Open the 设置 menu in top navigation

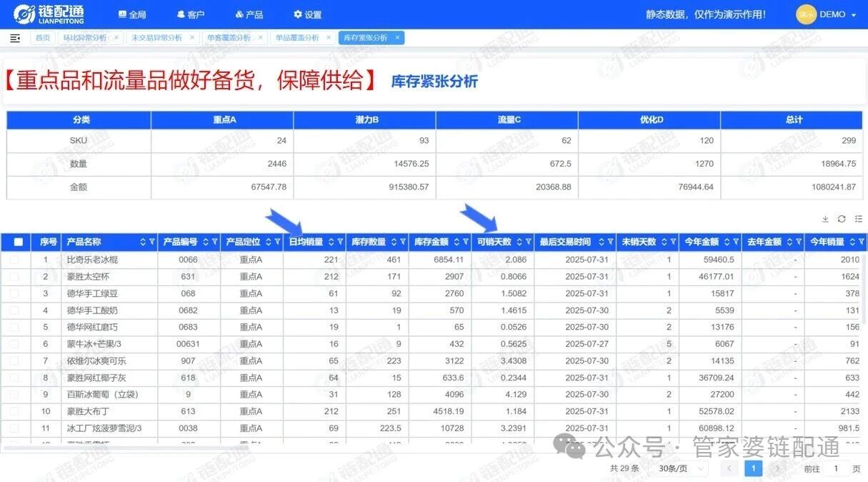click(307, 14)
